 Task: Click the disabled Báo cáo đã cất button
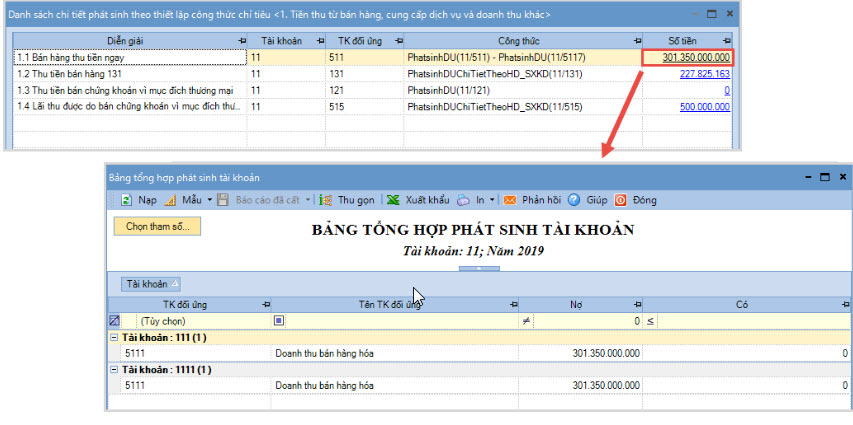pos(259,200)
